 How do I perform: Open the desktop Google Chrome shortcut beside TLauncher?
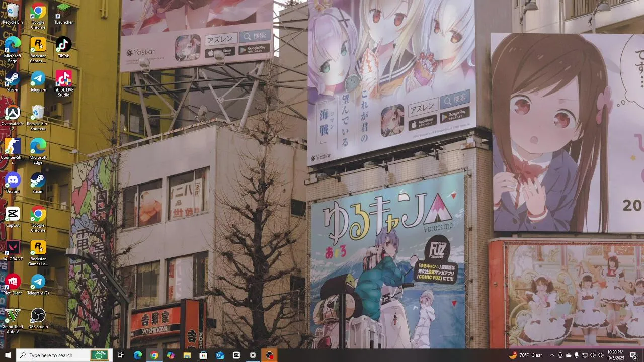[38, 16]
